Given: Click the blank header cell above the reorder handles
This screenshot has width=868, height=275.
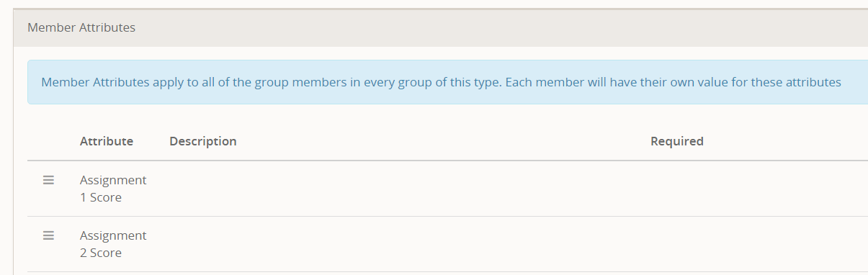Looking at the screenshot, I should 49,141.
